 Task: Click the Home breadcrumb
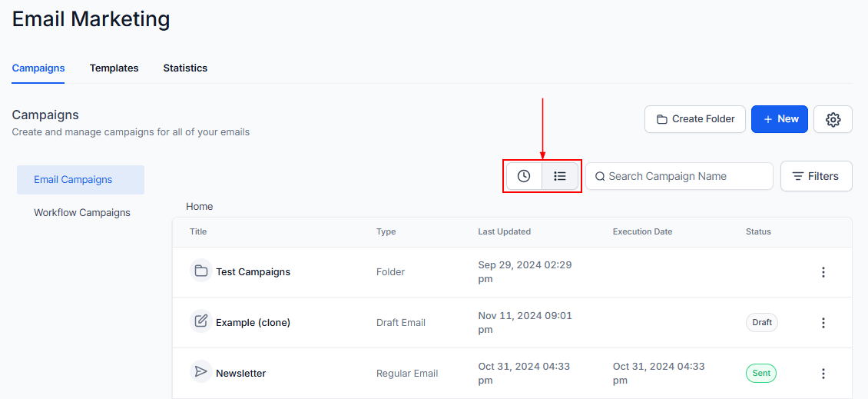click(200, 206)
